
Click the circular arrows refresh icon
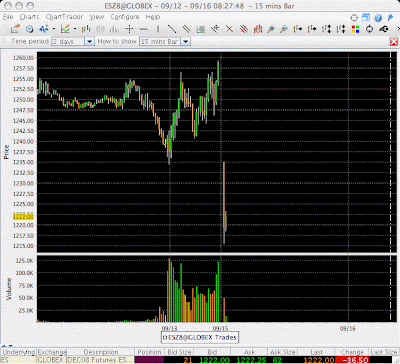coord(369,29)
